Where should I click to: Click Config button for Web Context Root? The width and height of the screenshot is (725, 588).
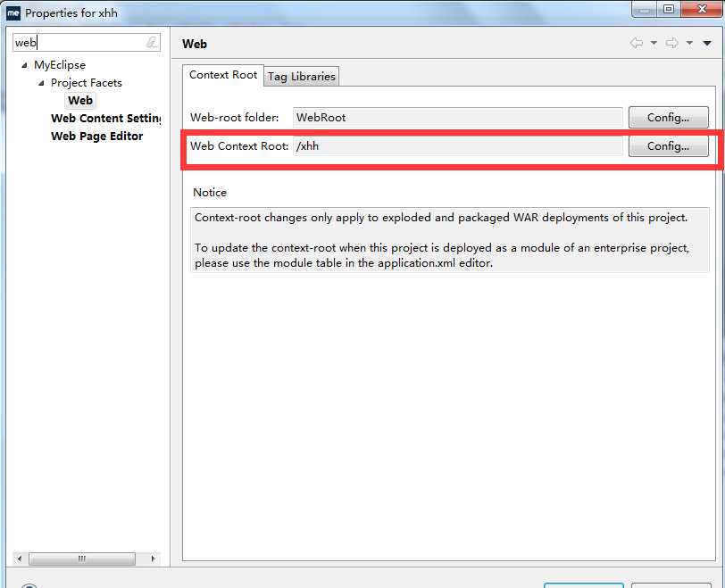668,146
